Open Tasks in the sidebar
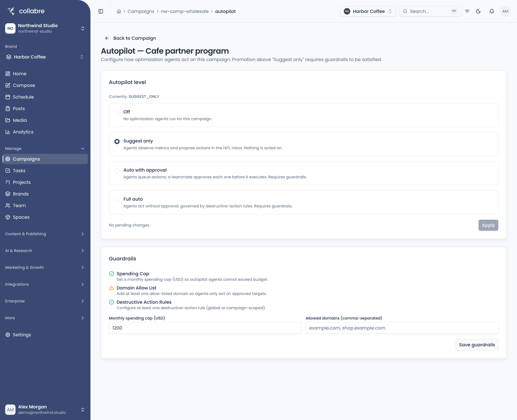 45,171
